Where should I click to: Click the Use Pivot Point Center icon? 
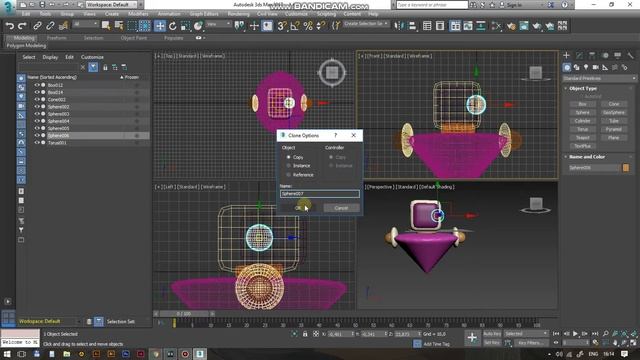pos(240,26)
